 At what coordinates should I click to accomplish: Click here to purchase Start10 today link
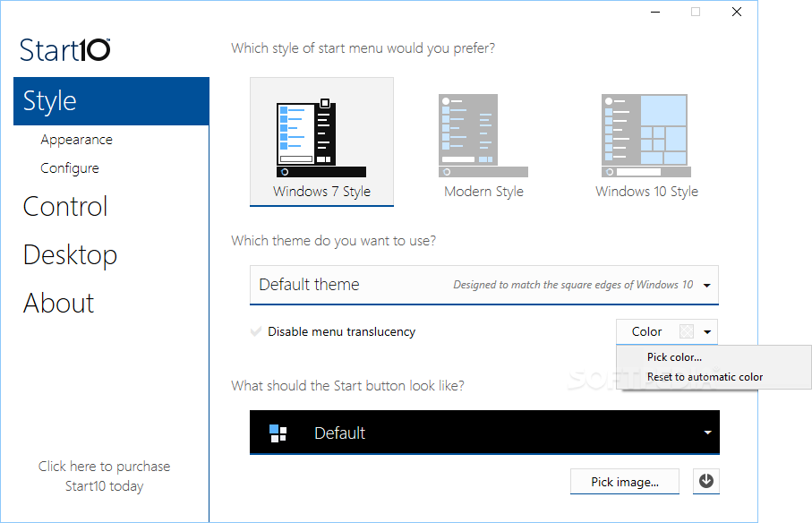point(104,476)
